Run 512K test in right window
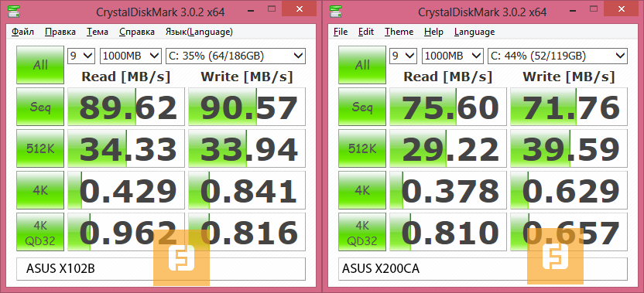The image size is (644, 293). click(x=362, y=148)
